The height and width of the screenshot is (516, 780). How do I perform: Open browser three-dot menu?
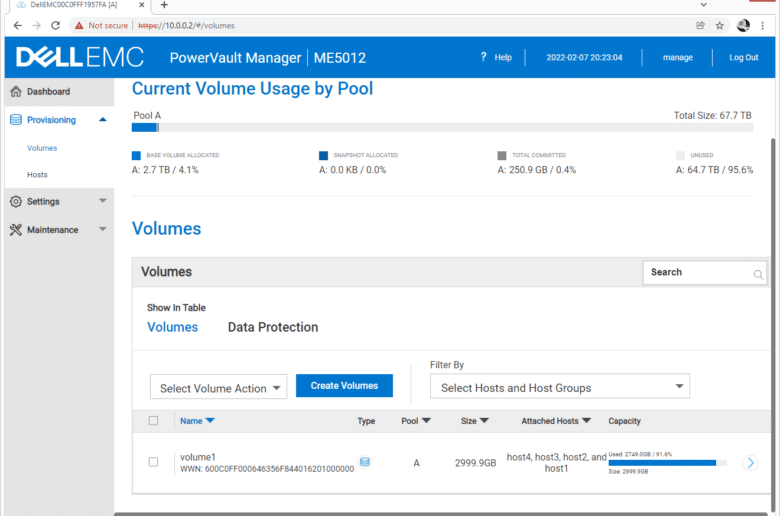762,25
